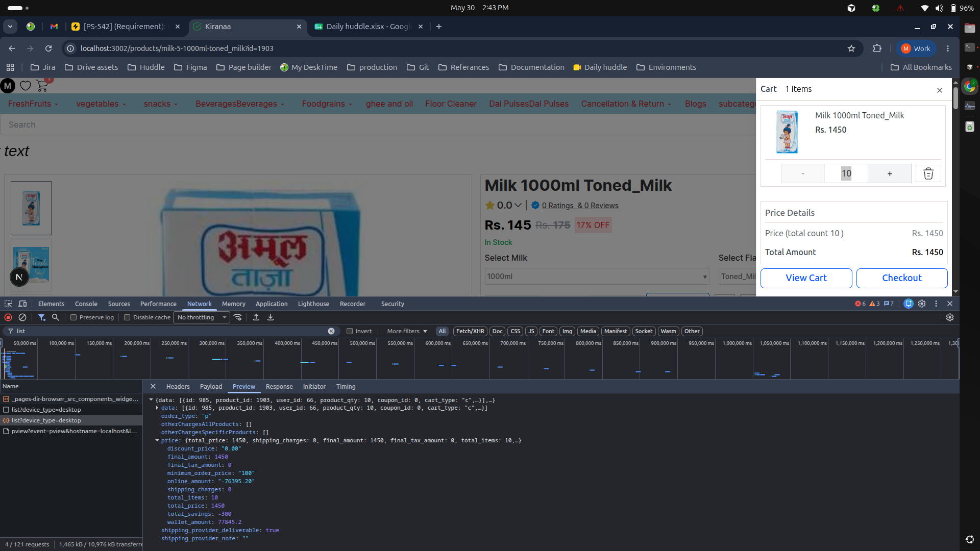Open the 0 Ratings & 0 Reviews link
Screen dimensions: 980x551
[x=580, y=206]
